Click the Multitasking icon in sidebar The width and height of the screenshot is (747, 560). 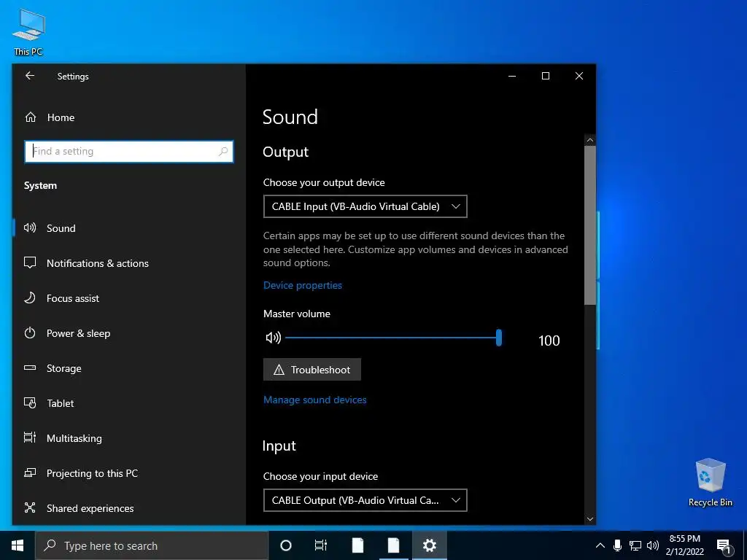point(30,437)
